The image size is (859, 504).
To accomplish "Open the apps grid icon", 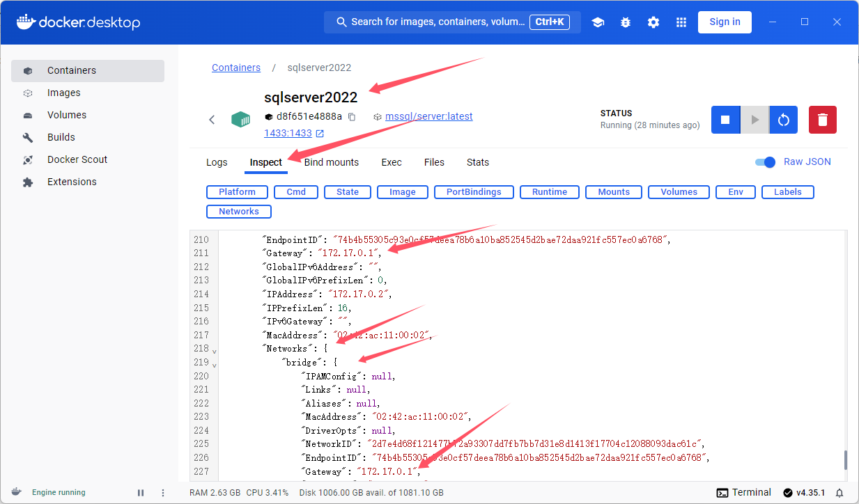I will [x=681, y=22].
